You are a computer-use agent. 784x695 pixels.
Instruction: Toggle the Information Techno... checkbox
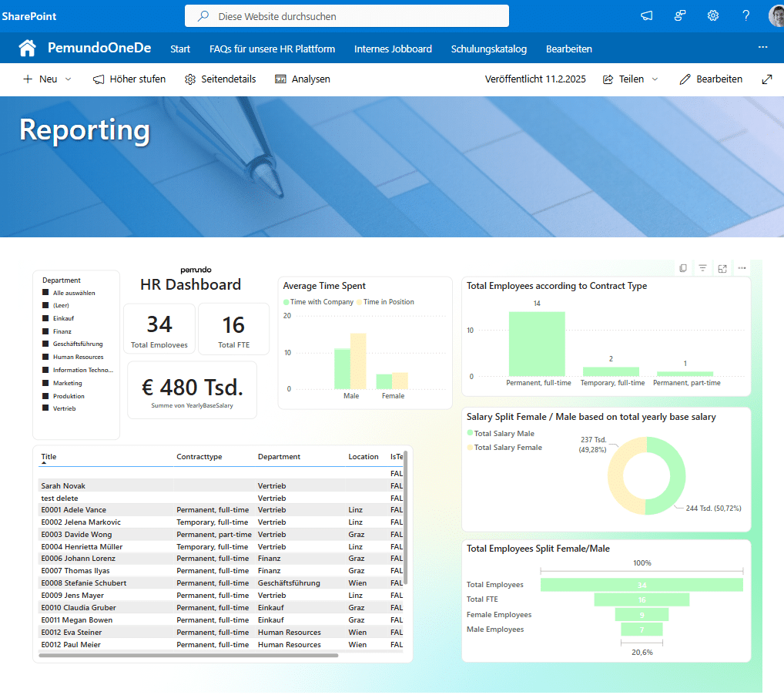[x=45, y=369]
